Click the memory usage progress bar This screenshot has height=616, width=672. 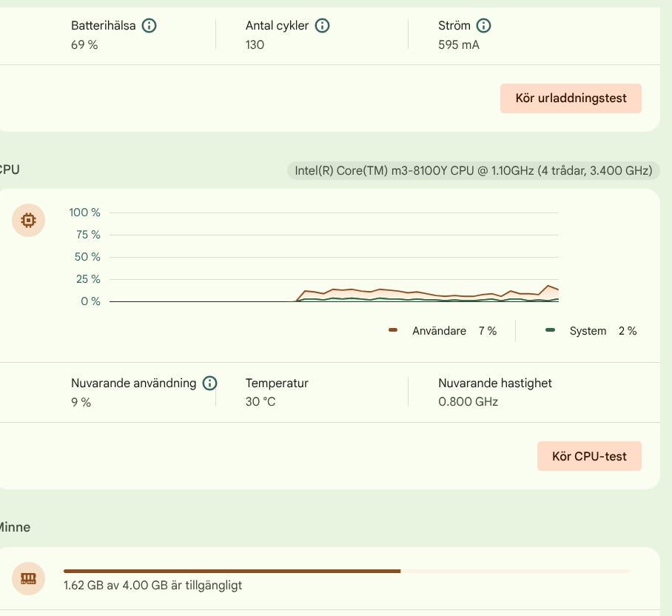[x=347, y=571]
